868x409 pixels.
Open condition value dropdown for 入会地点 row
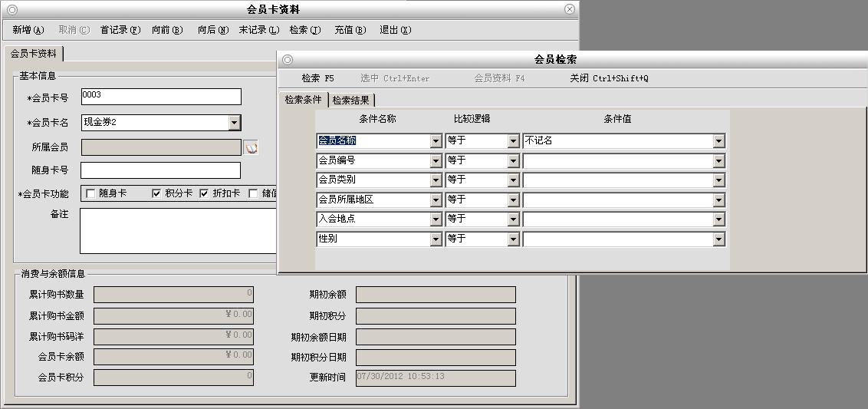(x=718, y=220)
